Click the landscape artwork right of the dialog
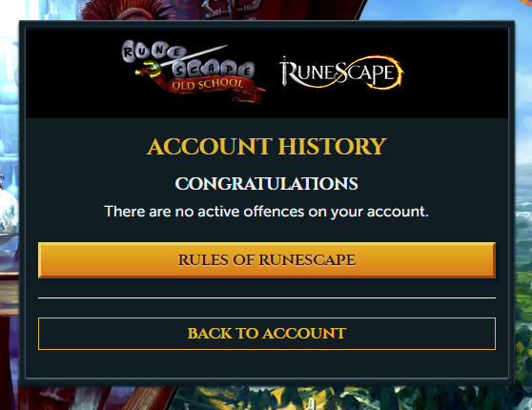This screenshot has height=410, width=532. pyautogui.click(x=523, y=237)
